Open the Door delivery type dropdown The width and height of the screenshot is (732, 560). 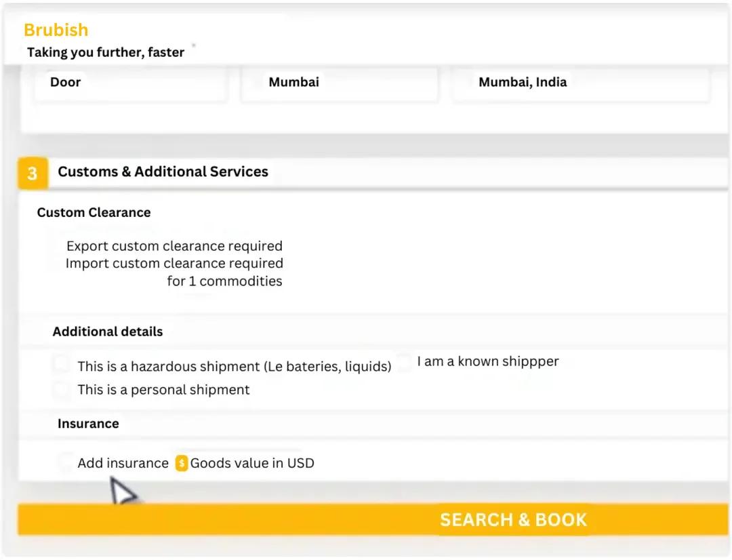tap(130, 83)
